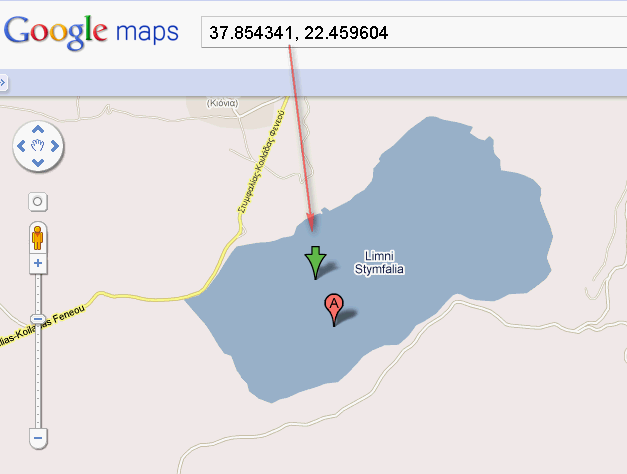Focus the coordinates search box
Viewport: 627px width, 474px height.
point(414,32)
